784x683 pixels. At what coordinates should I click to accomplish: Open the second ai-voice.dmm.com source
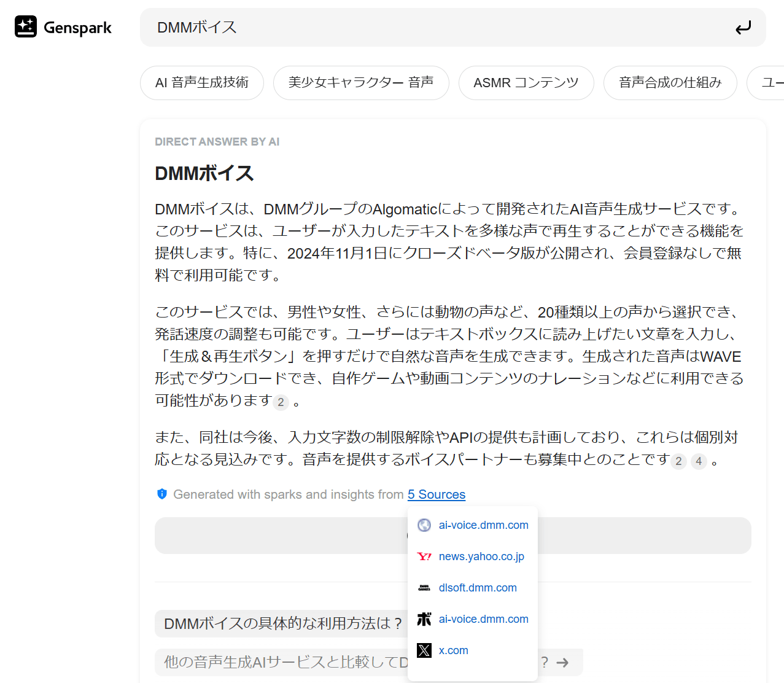click(483, 619)
